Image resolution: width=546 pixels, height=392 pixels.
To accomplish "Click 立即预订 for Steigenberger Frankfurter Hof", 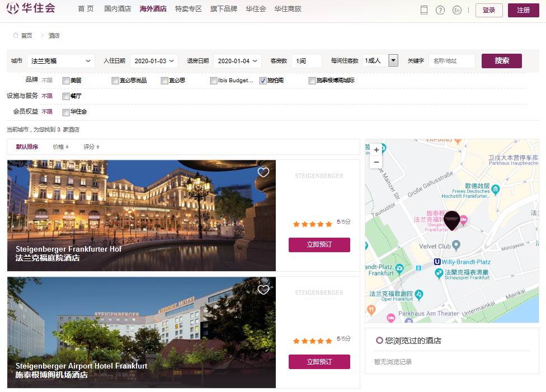I will click(319, 245).
